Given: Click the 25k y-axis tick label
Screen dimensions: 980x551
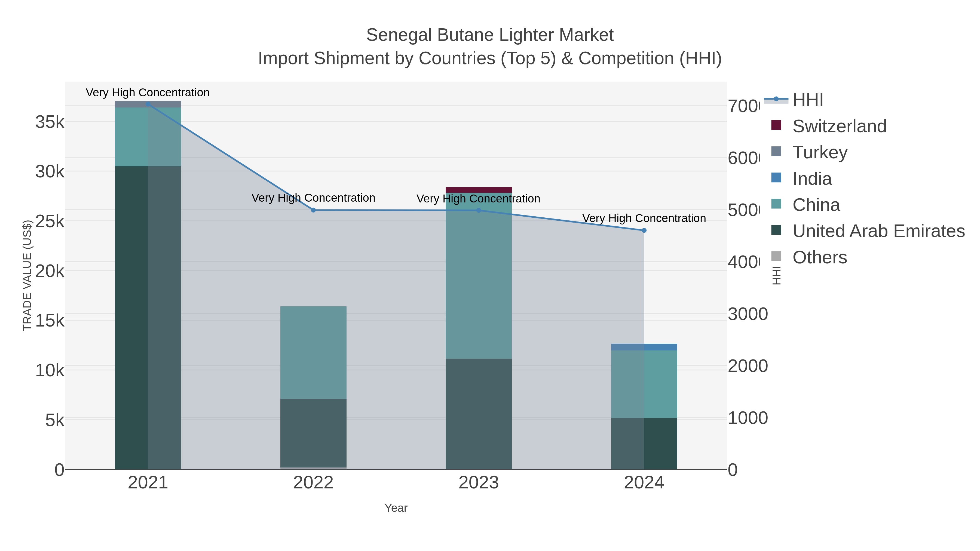Looking at the screenshot, I should [x=50, y=221].
